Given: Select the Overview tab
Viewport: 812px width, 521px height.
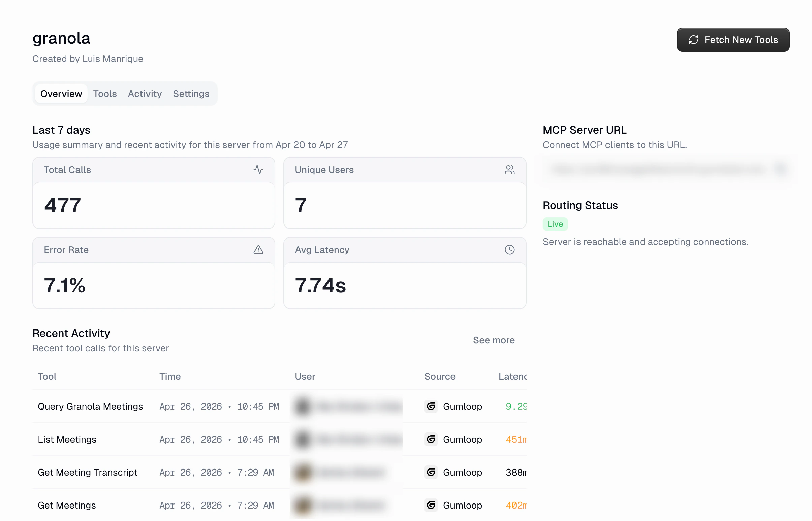Looking at the screenshot, I should click(61, 94).
